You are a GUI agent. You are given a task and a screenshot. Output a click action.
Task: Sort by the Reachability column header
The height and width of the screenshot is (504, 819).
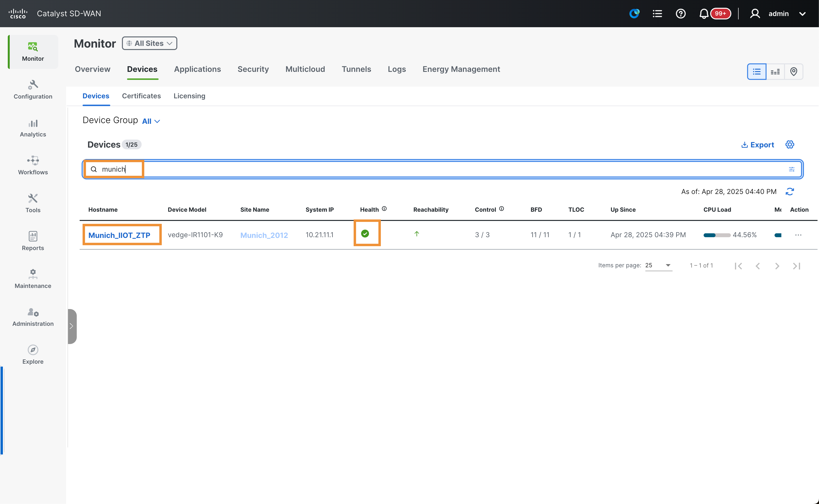(x=431, y=210)
